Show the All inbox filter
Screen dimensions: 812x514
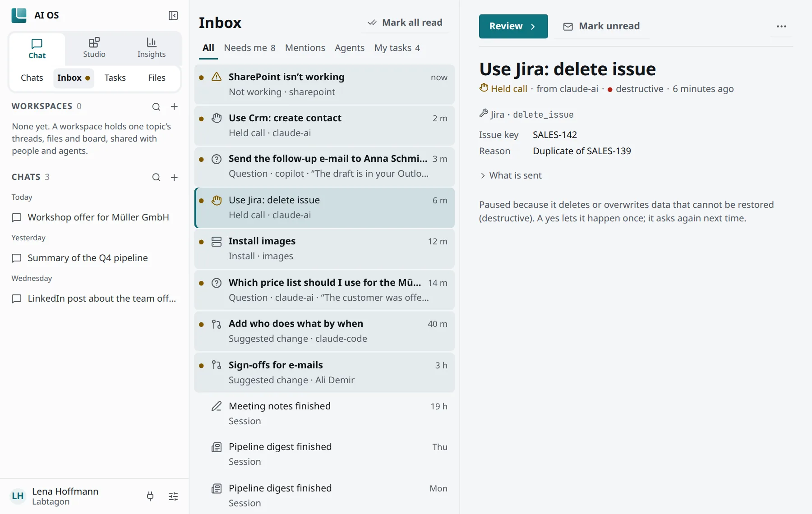(208, 48)
